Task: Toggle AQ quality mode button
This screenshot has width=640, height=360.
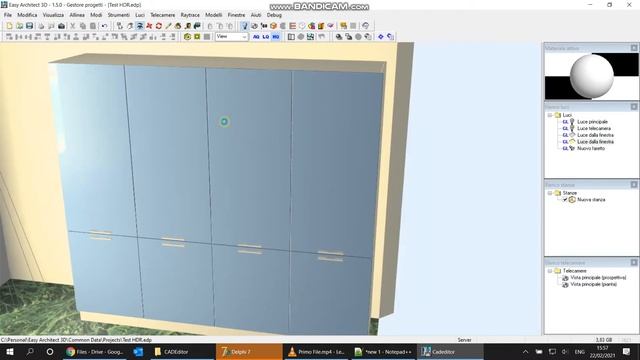Action: [x=256, y=37]
